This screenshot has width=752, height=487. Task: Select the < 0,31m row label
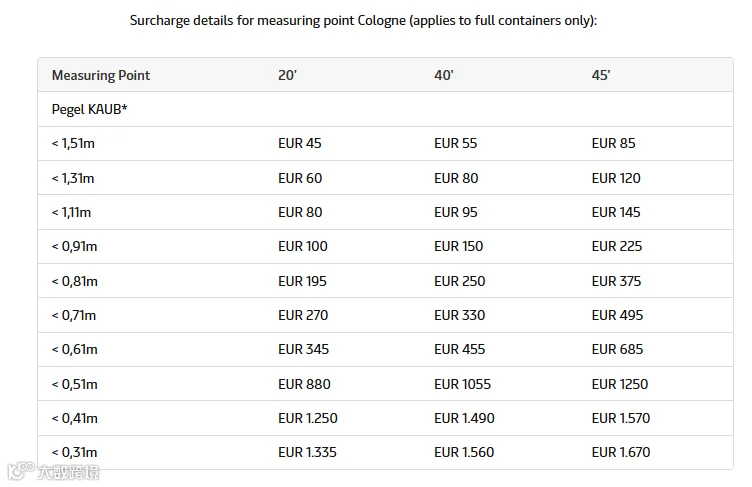74,452
